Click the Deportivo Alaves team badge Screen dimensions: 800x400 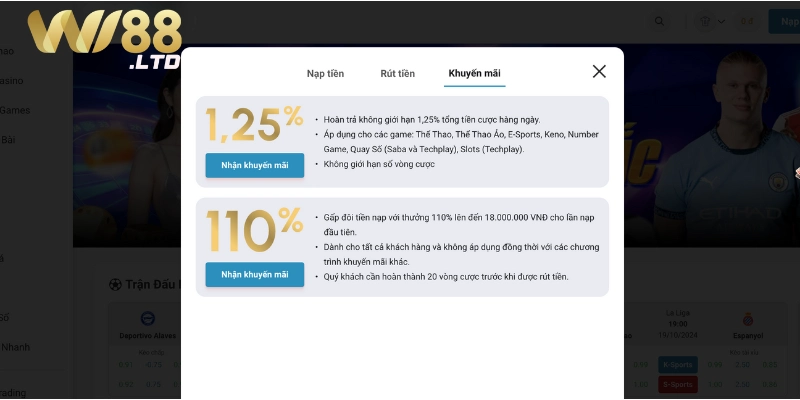(147, 319)
